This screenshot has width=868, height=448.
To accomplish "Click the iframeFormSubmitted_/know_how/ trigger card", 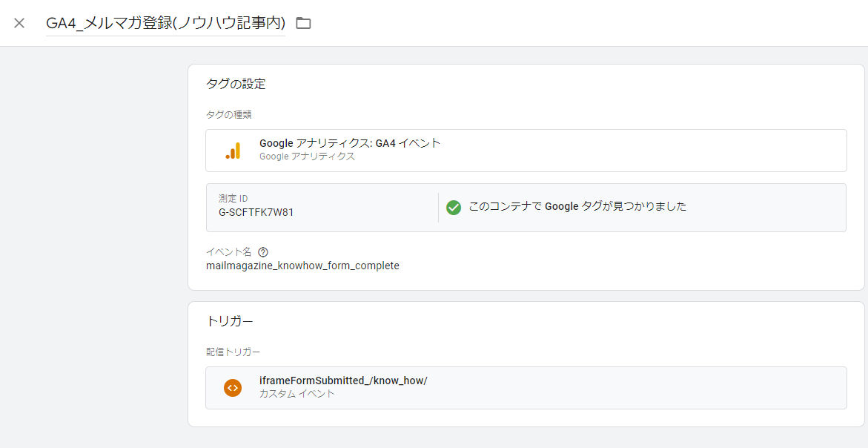I will tap(526, 387).
